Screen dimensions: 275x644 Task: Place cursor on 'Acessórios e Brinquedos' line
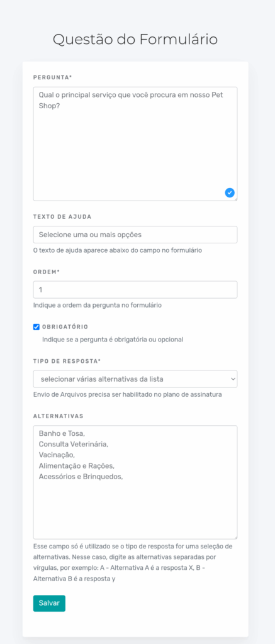(x=81, y=477)
